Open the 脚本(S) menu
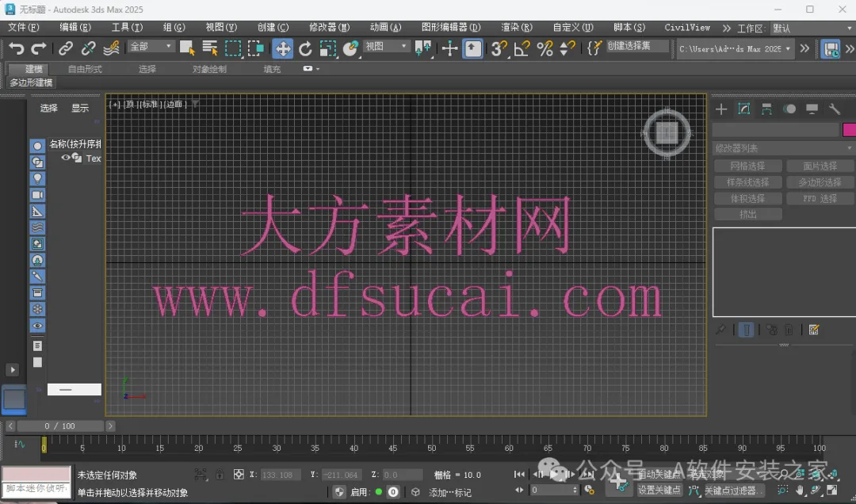 (629, 27)
